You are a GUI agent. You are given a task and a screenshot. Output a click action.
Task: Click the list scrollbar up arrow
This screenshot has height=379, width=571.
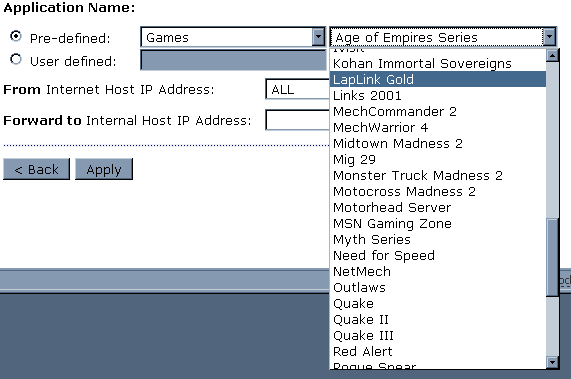(x=552, y=55)
